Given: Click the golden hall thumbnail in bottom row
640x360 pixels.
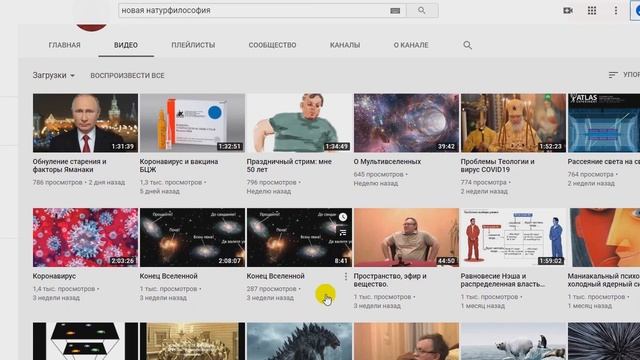Looking at the screenshot, I should point(192,341).
